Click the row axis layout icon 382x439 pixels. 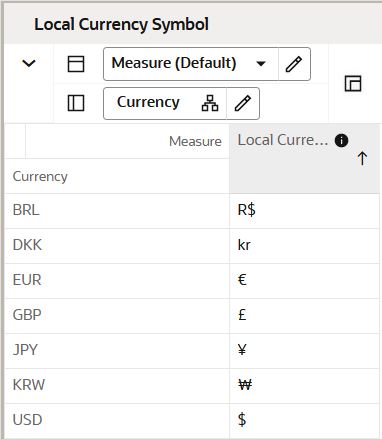76,103
